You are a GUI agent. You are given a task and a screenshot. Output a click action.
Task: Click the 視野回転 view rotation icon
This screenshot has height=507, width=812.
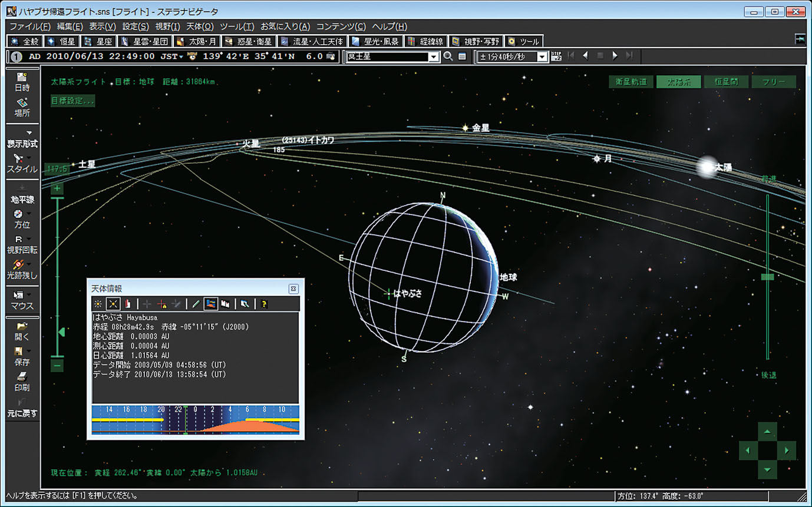(x=19, y=239)
